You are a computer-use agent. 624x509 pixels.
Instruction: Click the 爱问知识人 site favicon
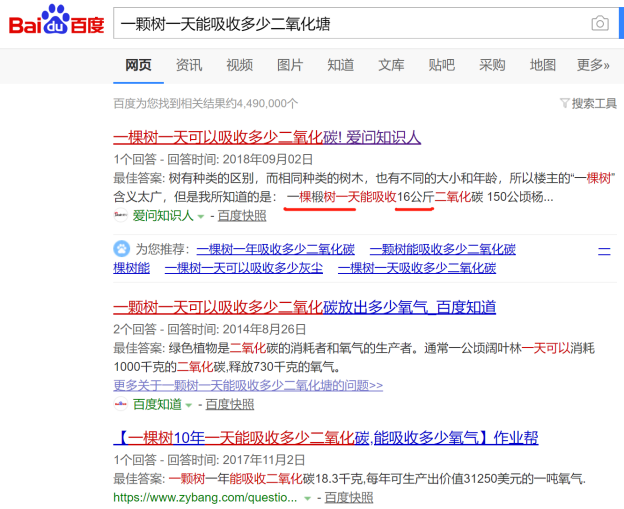click(x=121, y=215)
